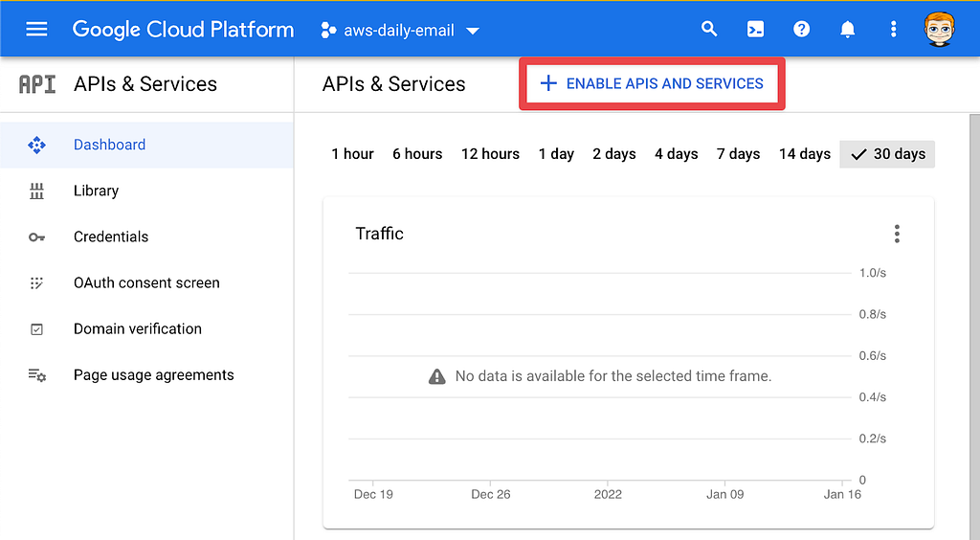This screenshot has width=980, height=540.
Task: Click Enable APIs and Services button
Action: point(652,83)
